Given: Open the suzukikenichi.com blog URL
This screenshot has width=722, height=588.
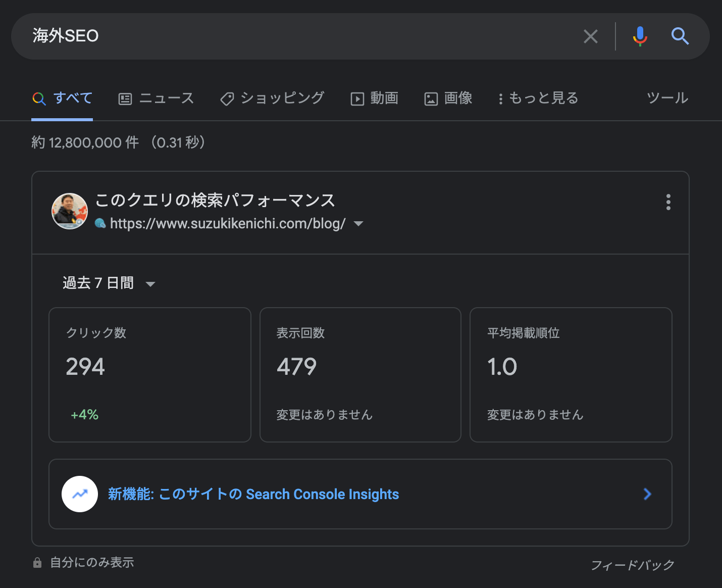Looking at the screenshot, I should (228, 224).
